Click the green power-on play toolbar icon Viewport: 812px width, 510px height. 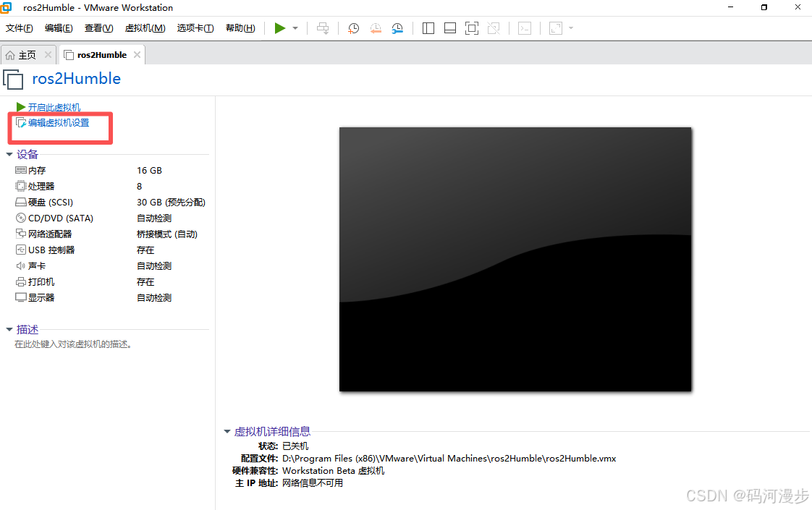(x=279, y=28)
